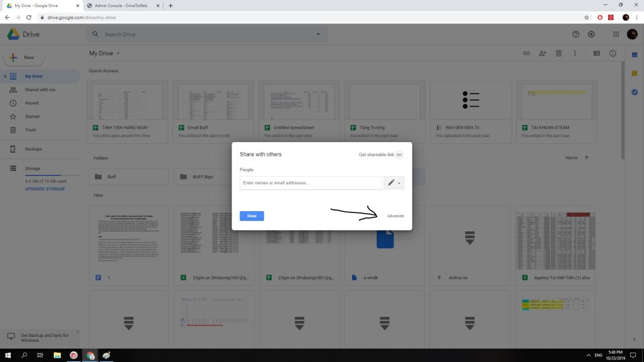644x362 pixels.
Task: Click the taskbar clock
Action: tap(616, 356)
